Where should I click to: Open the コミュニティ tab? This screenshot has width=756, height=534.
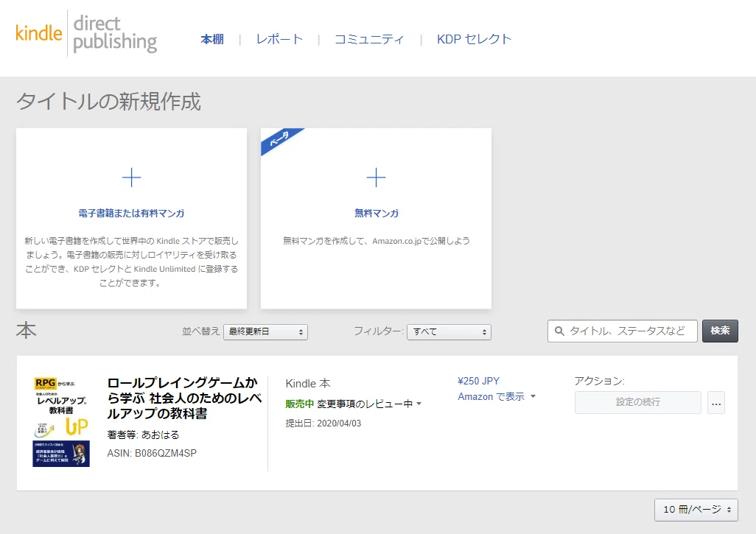(x=369, y=39)
